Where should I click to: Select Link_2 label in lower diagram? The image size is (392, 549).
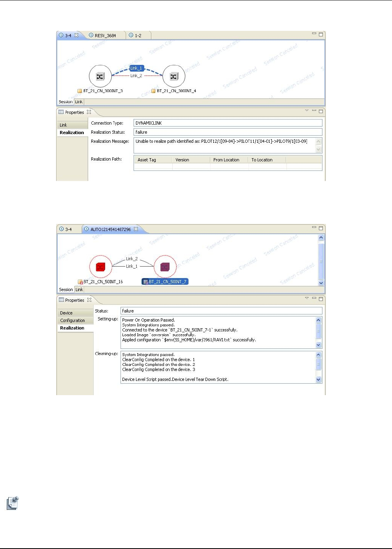click(132, 259)
